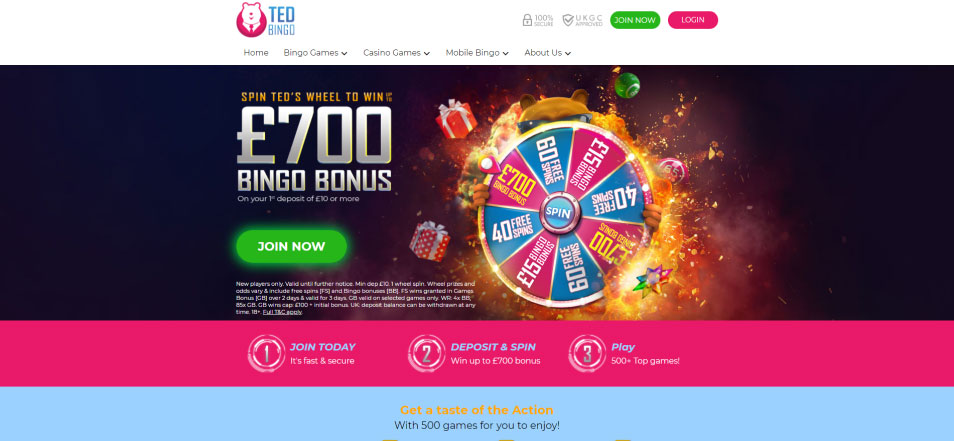Expand the Bingo Games dropdown
The image size is (954, 441).
coord(315,53)
